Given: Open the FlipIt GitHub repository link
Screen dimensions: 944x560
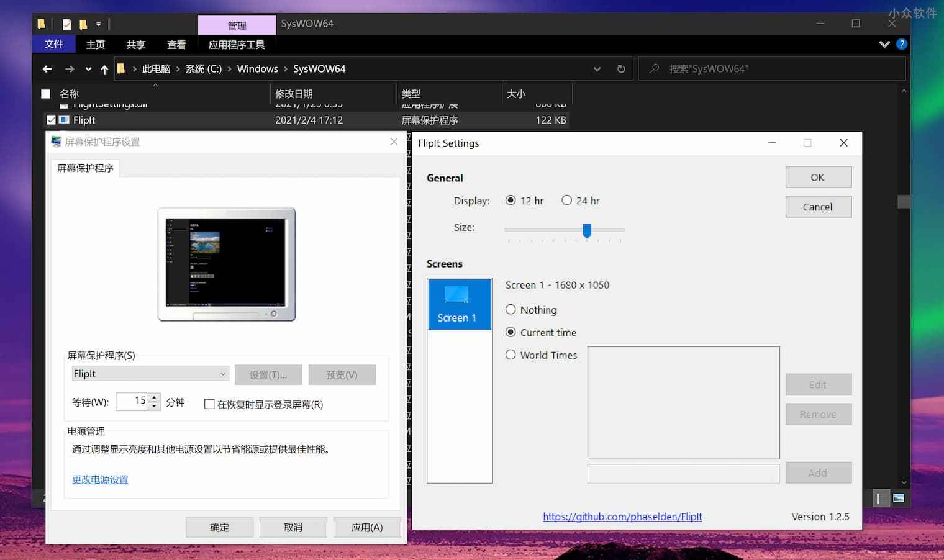Looking at the screenshot, I should pos(622,517).
